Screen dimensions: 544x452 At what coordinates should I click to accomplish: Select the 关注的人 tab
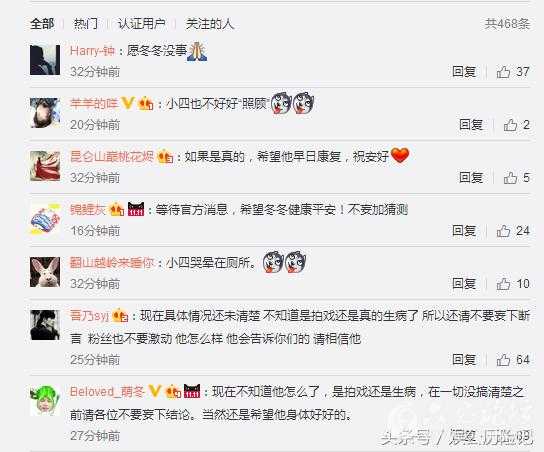210,24
